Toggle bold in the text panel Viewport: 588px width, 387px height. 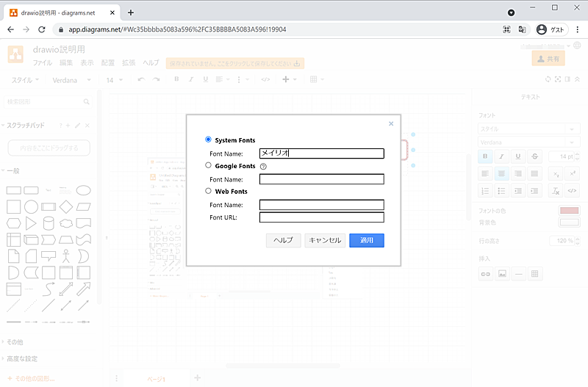click(x=485, y=156)
